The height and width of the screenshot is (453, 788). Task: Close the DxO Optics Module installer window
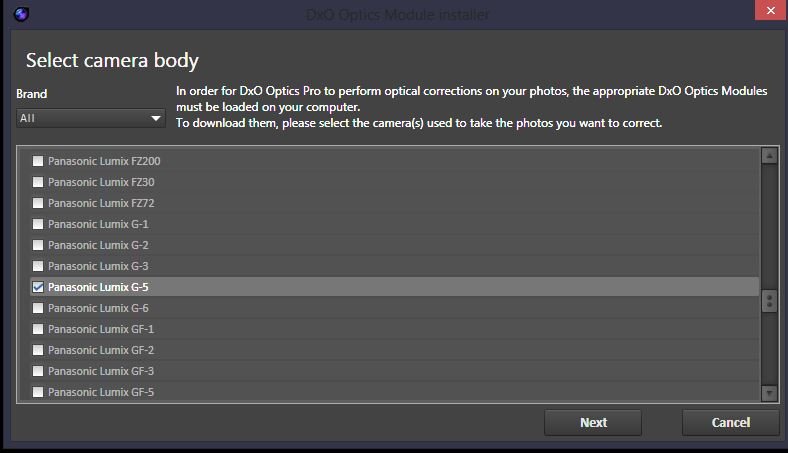[x=766, y=12]
